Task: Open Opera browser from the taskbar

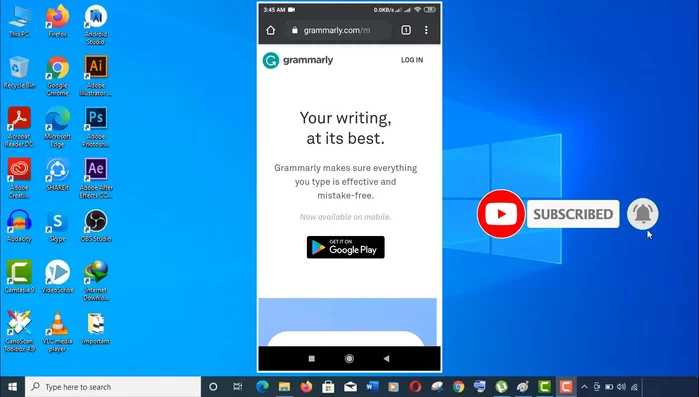Action: tap(415, 387)
